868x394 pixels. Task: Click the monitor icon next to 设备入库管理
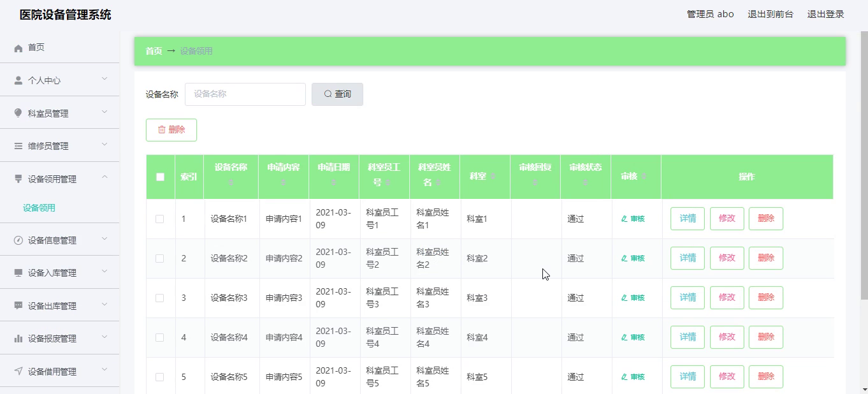coord(18,273)
